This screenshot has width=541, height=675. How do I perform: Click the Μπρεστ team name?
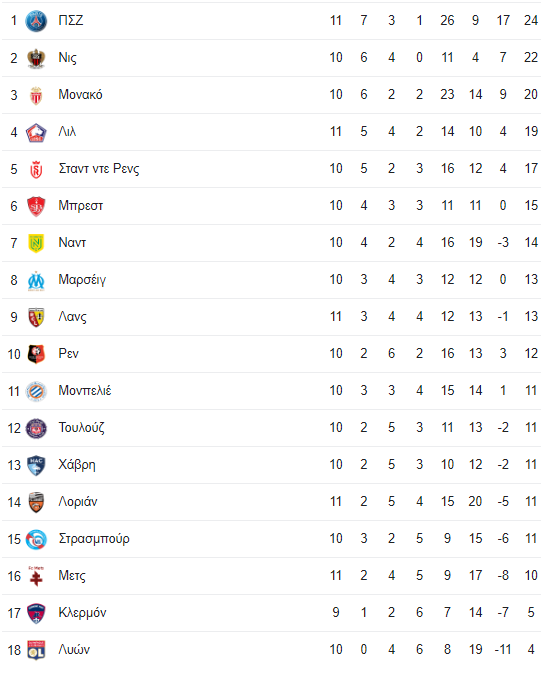pos(81,206)
